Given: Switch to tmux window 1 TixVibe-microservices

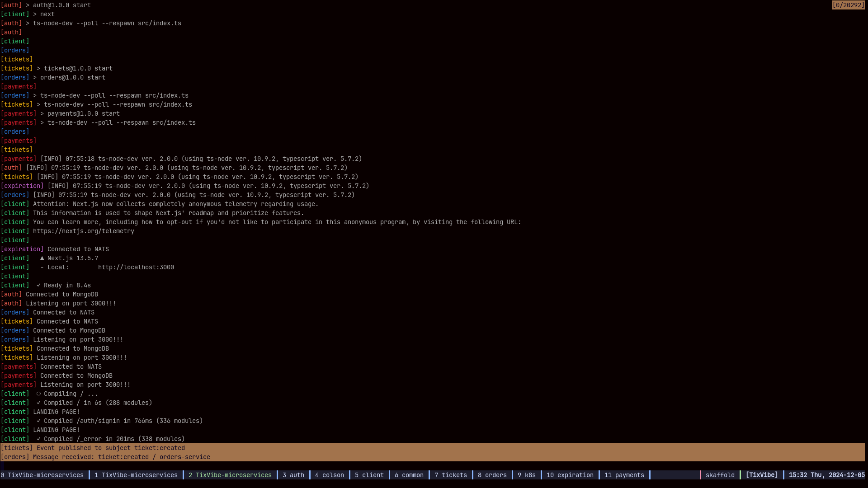Looking at the screenshot, I should [x=136, y=475].
